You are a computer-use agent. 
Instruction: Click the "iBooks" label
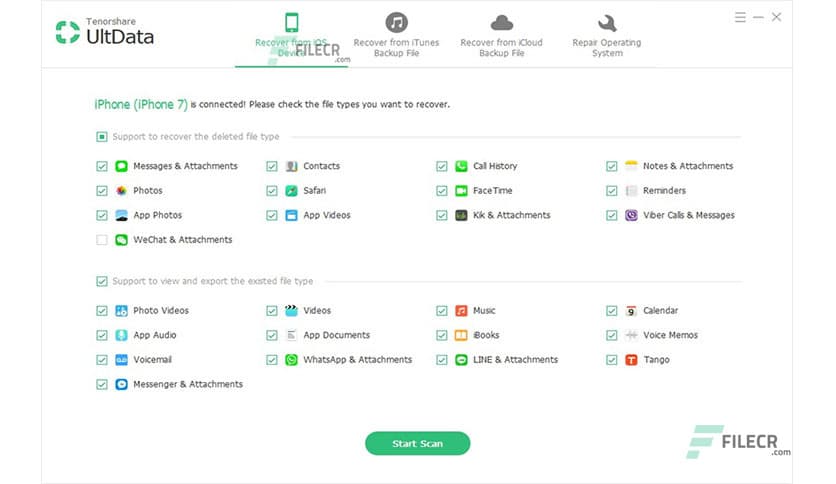click(486, 335)
